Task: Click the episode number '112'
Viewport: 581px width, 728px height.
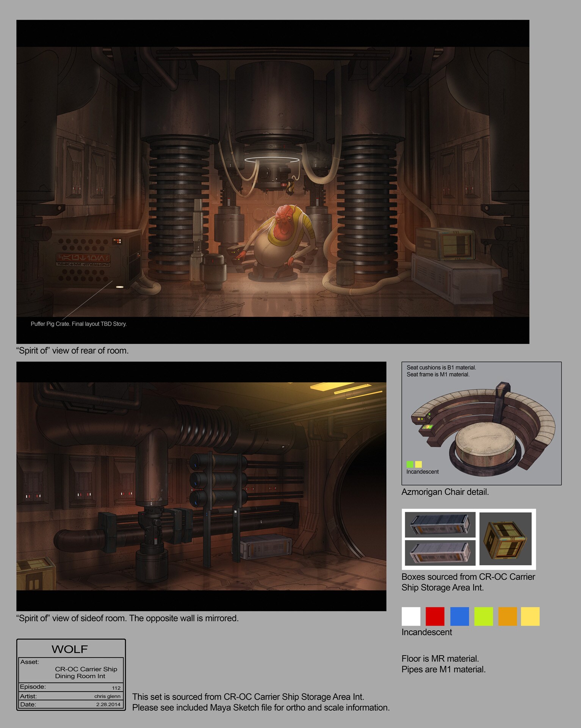Action: pyautogui.click(x=116, y=688)
